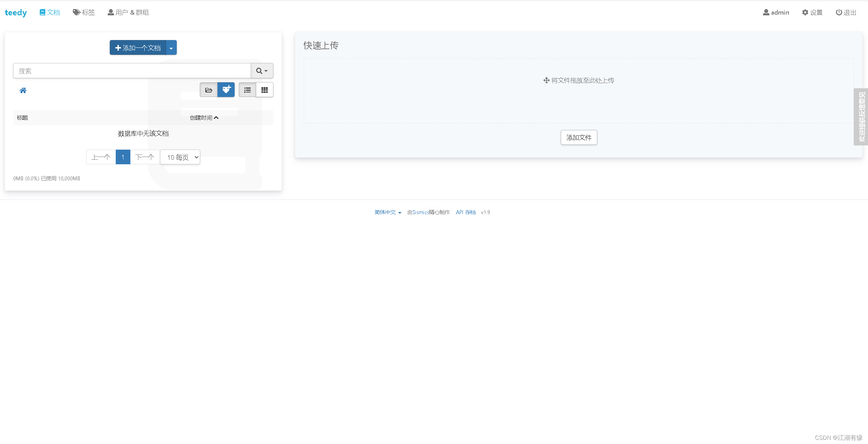Screen dimensions: 868x444
Task: Select the folder browse icon
Action: tap(209, 90)
